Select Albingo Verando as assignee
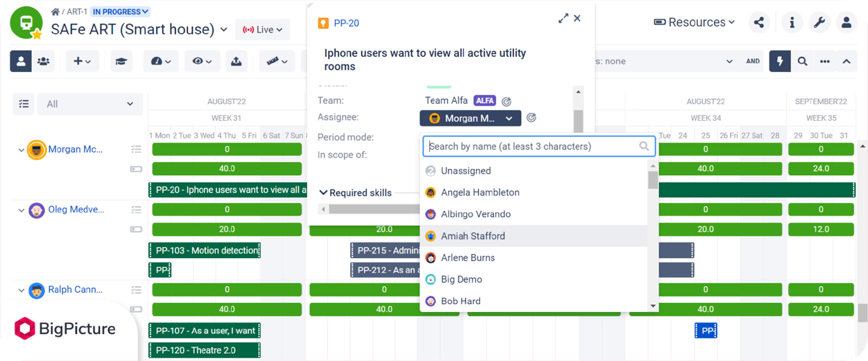 pos(534,214)
